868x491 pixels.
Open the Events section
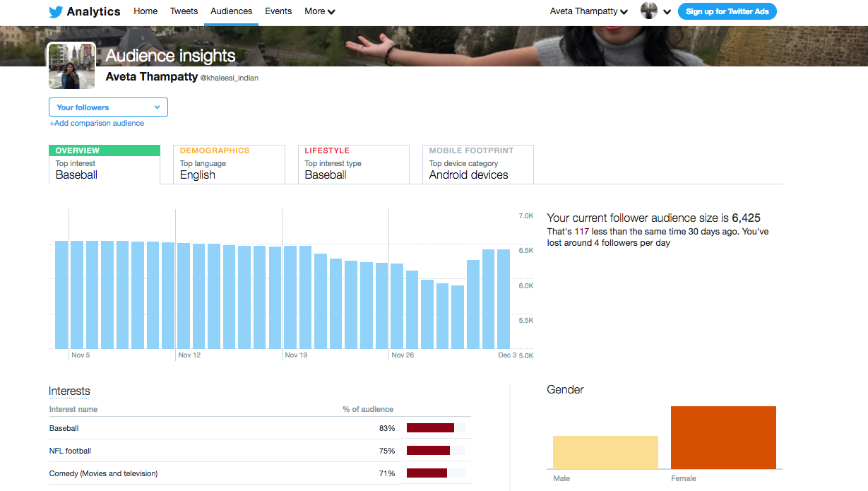278,11
